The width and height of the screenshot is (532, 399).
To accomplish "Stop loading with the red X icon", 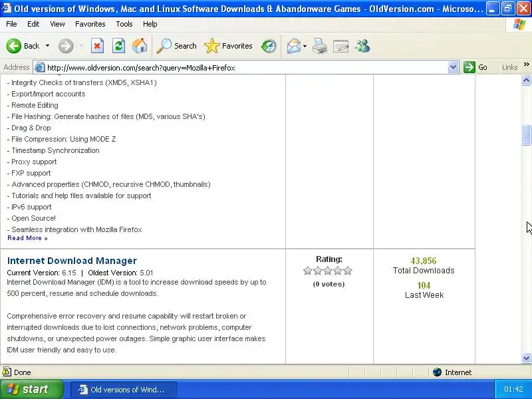I will (97, 46).
